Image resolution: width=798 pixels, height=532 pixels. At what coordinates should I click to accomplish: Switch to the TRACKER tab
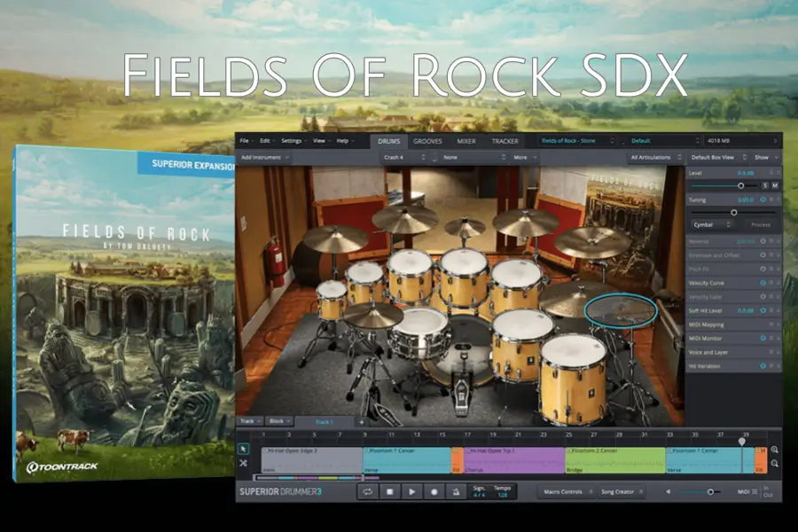pyautogui.click(x=505, y=142)
